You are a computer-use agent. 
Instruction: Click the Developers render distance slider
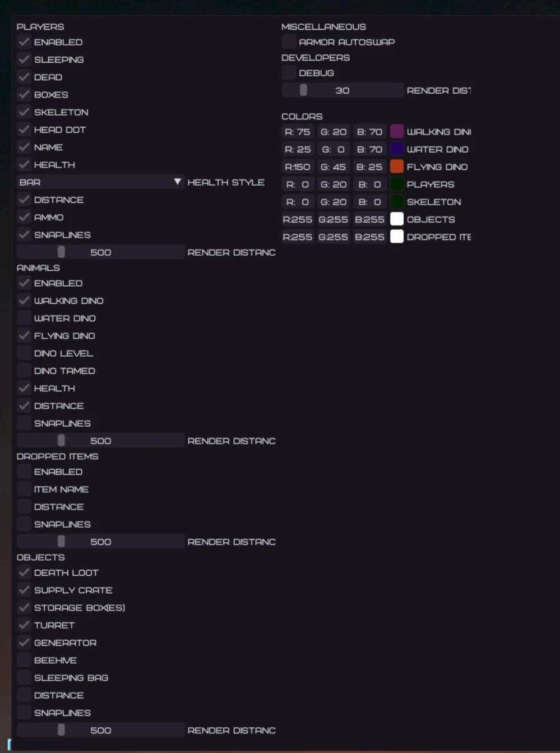343,90
